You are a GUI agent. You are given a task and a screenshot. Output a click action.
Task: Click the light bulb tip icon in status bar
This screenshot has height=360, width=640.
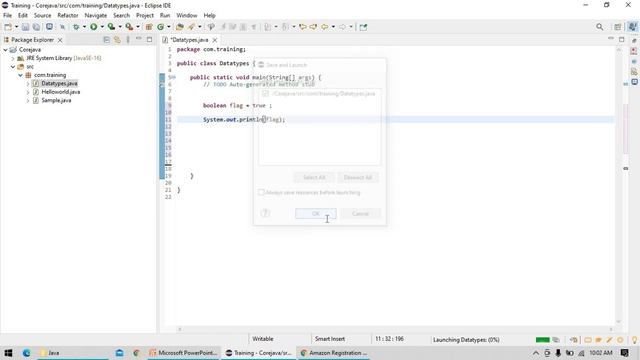tap(634, 340)
